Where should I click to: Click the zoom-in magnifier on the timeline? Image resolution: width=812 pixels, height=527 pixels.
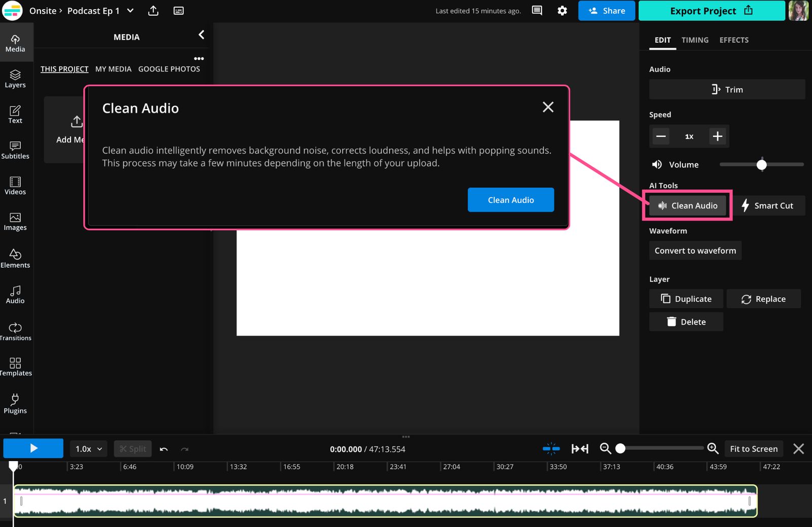coord(713,448)
